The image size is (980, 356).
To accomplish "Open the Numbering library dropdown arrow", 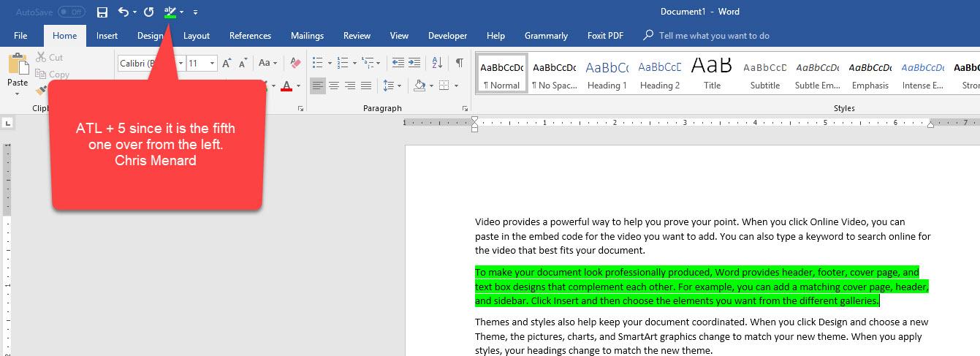I will pyautogui.click(x=355, y=64).
